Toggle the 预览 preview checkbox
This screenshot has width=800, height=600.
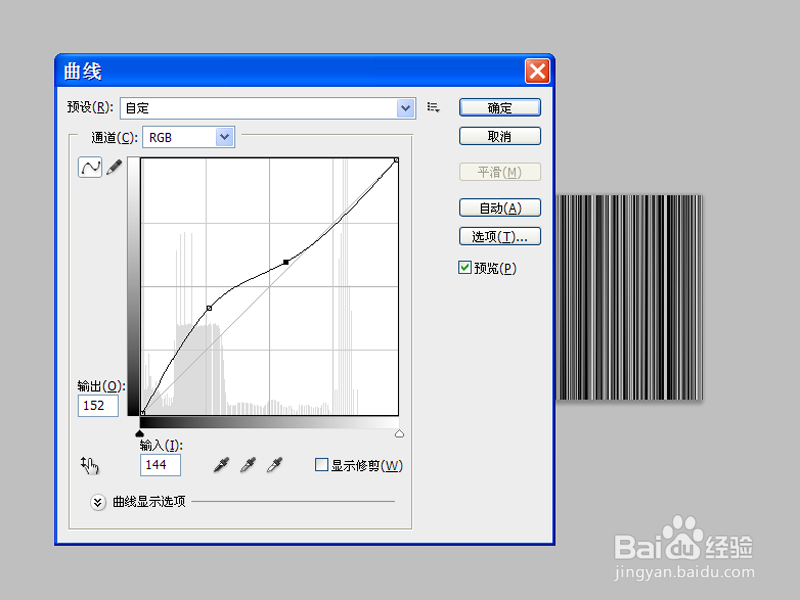(464, 267)
